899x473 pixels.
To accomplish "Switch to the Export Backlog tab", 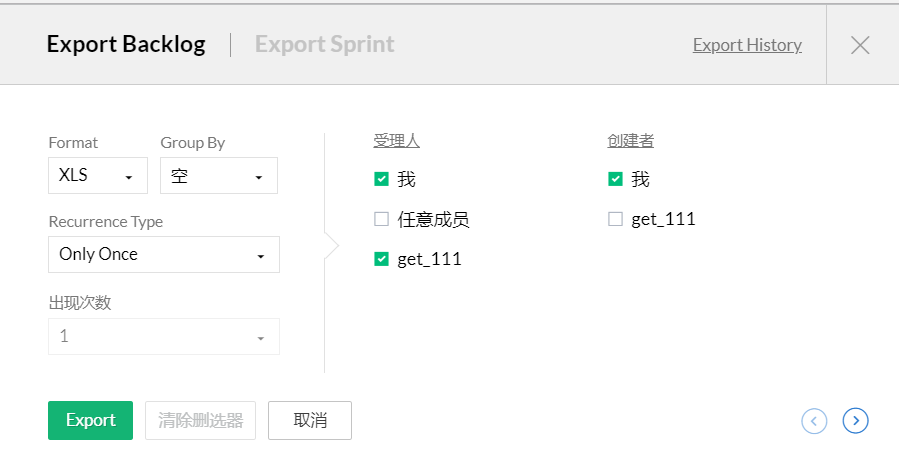I will [126, 45].
